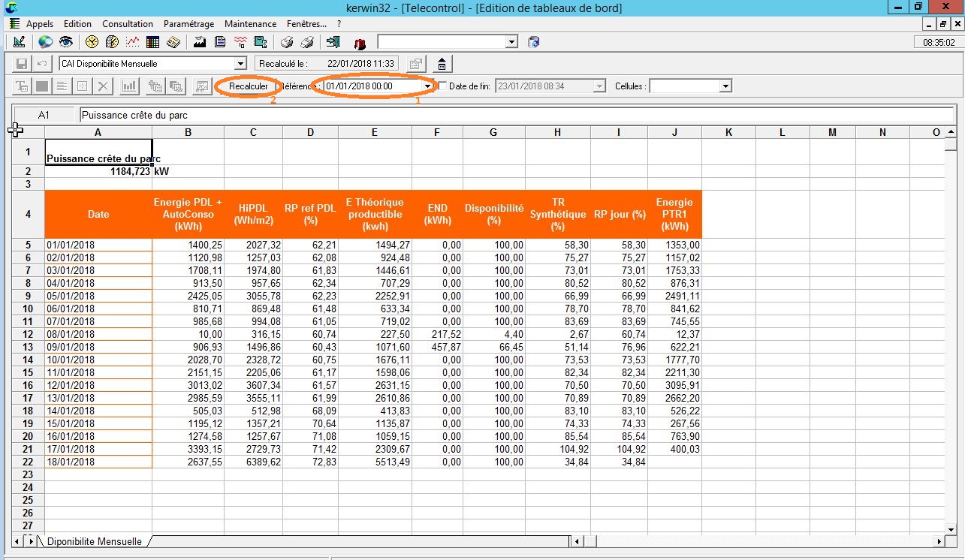Click the red book icon
Image resolution: width=965 pixels, height=560 pixels.
pos(360,43)
